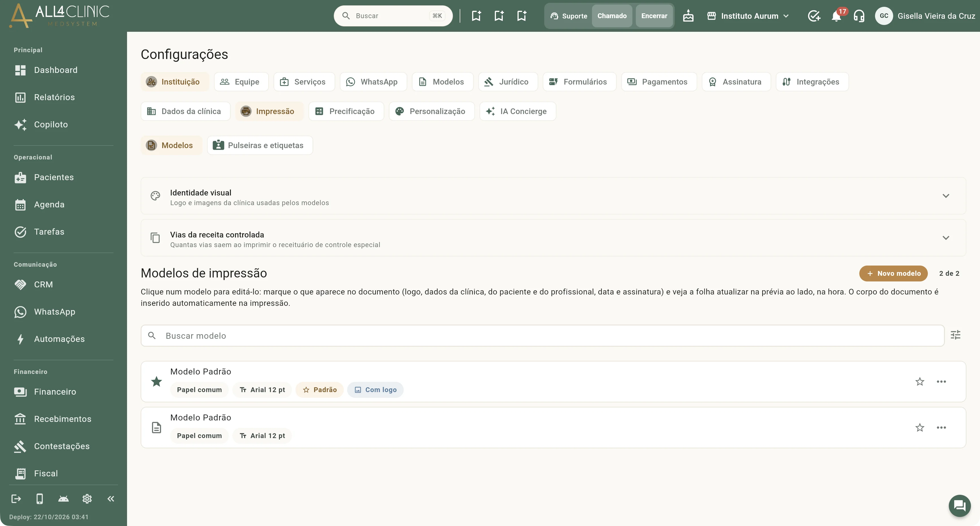
Task: Open the Instituto Aurum clinic dropdown
Action: pyautogui.click(x=748, y=16)
